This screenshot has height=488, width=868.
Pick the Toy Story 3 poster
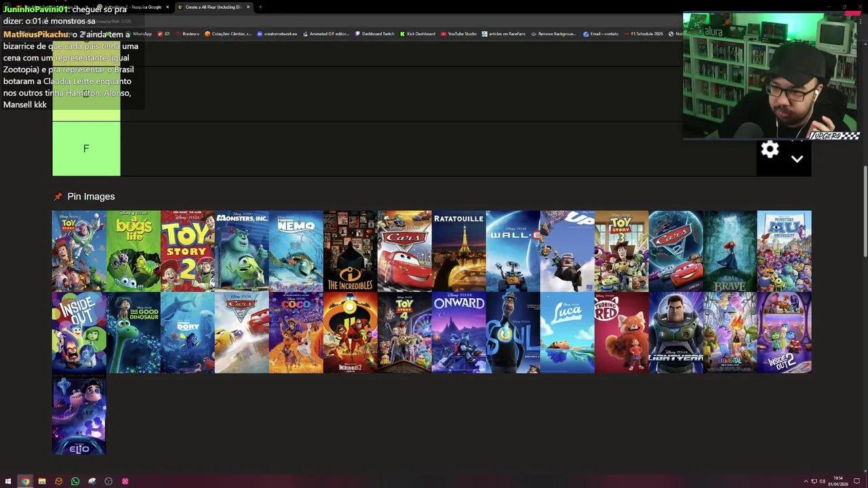pos(622,251)
